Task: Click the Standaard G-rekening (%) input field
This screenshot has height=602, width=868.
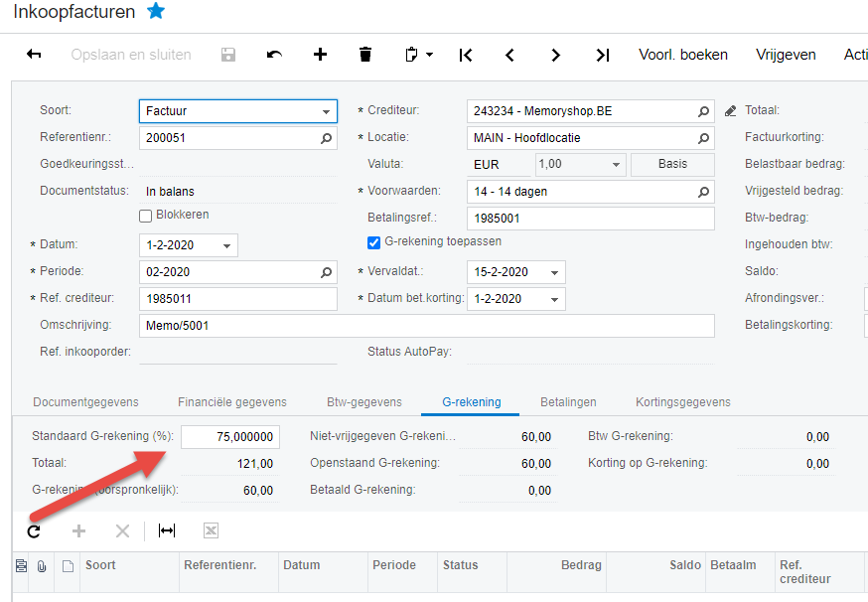Action: 230,437
